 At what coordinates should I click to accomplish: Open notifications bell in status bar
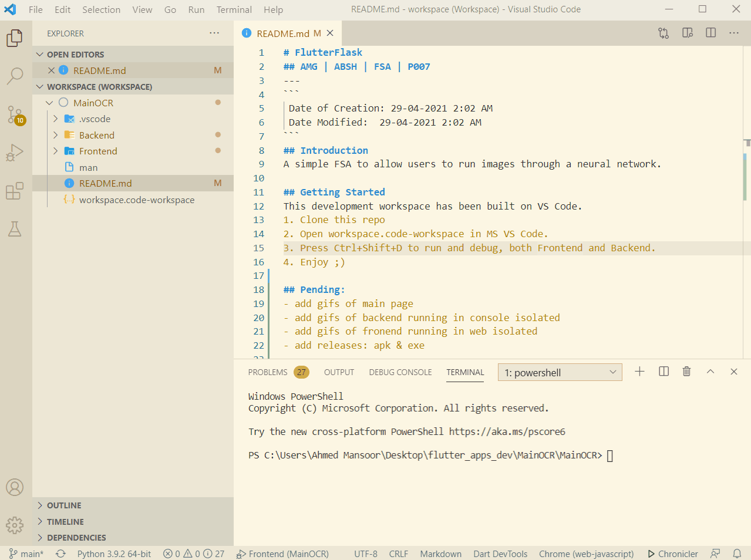737,554
